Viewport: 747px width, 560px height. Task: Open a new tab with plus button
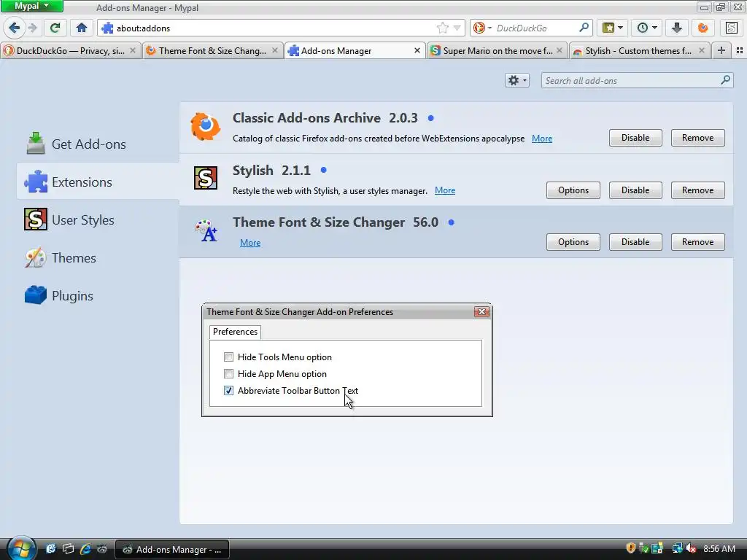(x=721, y=50)
